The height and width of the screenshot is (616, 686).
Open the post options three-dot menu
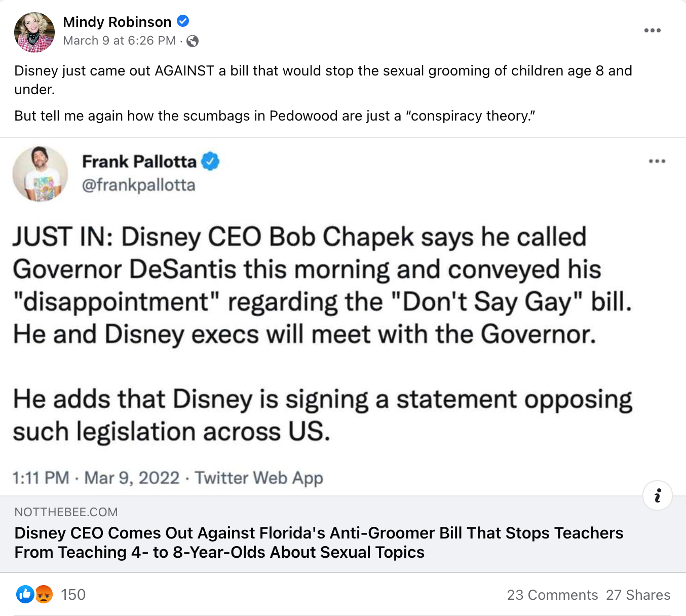pyautogui.click(x=652, y=31)
